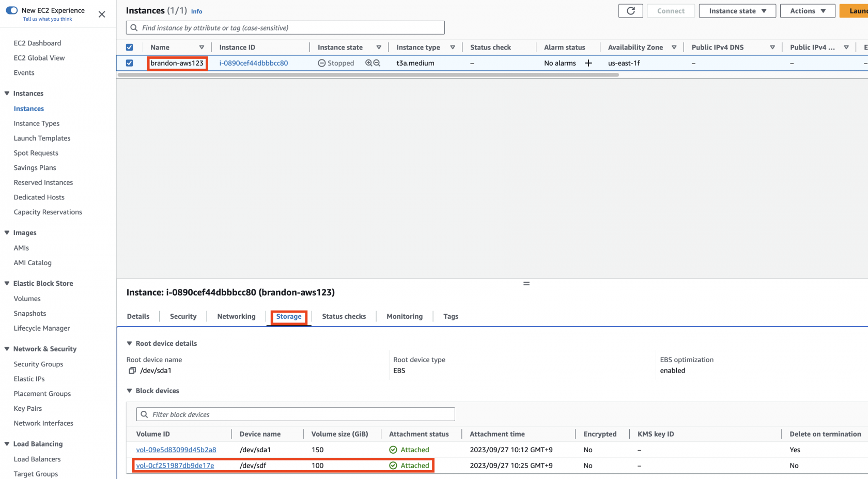The height and width of the screenshot is (479, 868).
Task: Toggle the New EC2 Experience switch
Action: tap(11, 10)
